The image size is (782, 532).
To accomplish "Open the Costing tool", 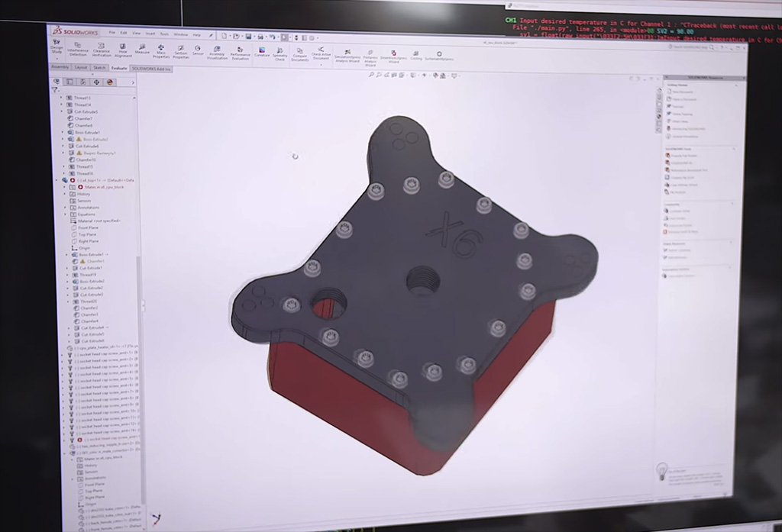I will [416, 56].
